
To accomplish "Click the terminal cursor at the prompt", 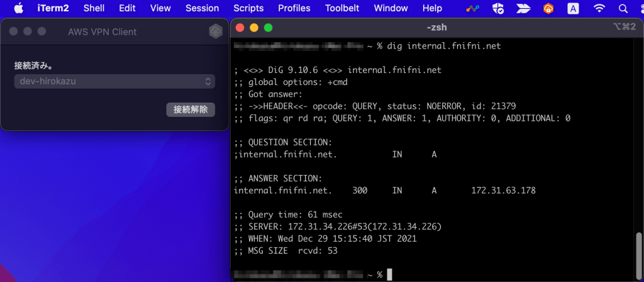I will pyautogui.click(x=389, y=274).
